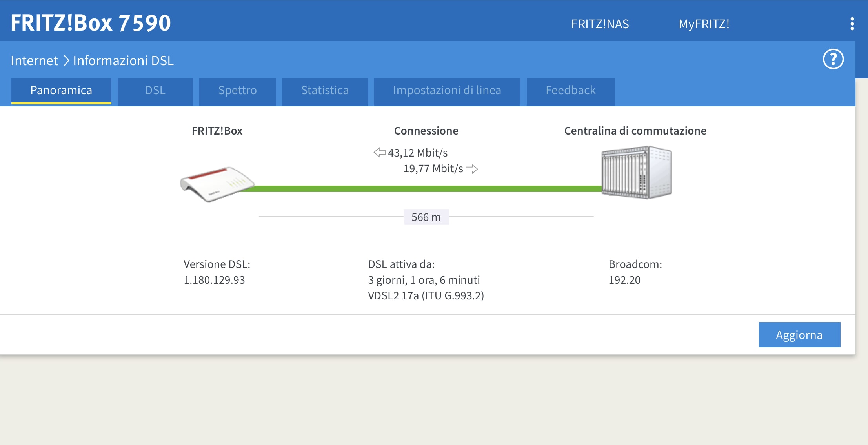Switch to the DSL tab
Image resolution: width=868 pixels, height=445 pixels.
pyautogui.click(x=155, y=91)
